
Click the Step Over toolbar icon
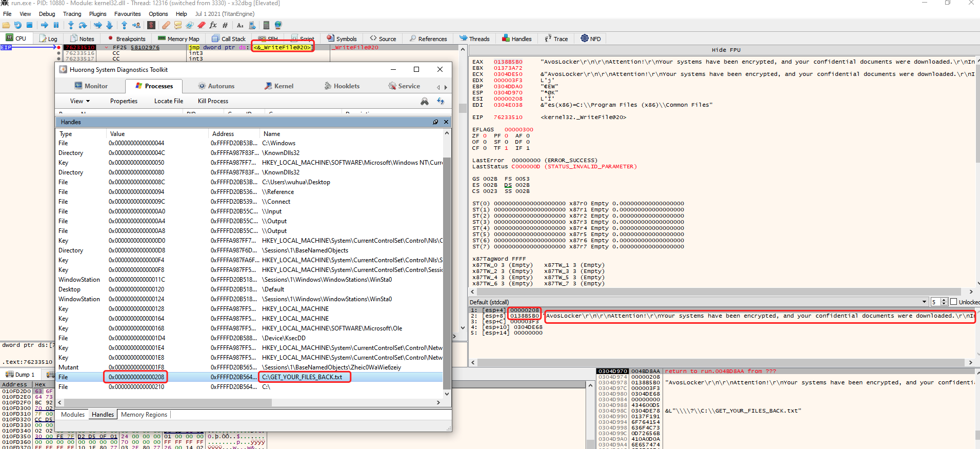pyautogui.click(x=83, y=25)
